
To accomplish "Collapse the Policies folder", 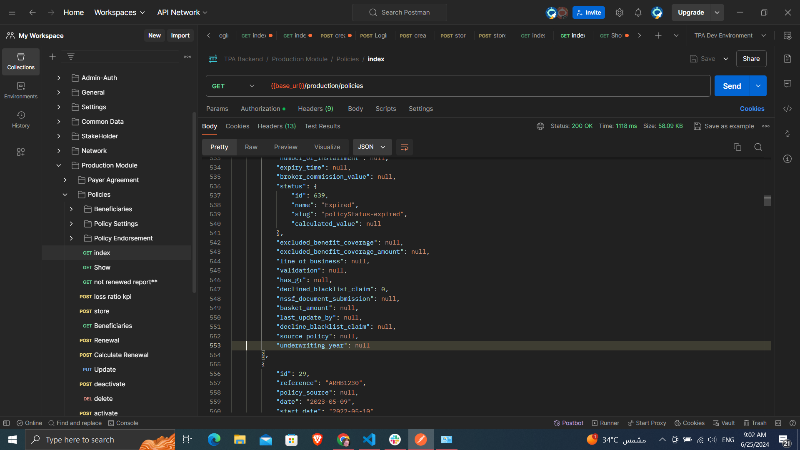I will [x=66, y=194].
